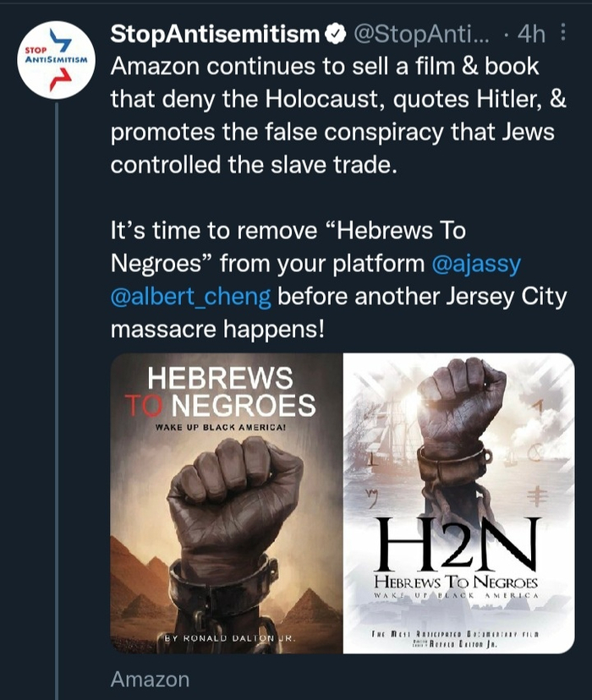Screen dimensions: 592x700
Task: Click the "It's time to remove" paragraph
Action: [338, 279]
